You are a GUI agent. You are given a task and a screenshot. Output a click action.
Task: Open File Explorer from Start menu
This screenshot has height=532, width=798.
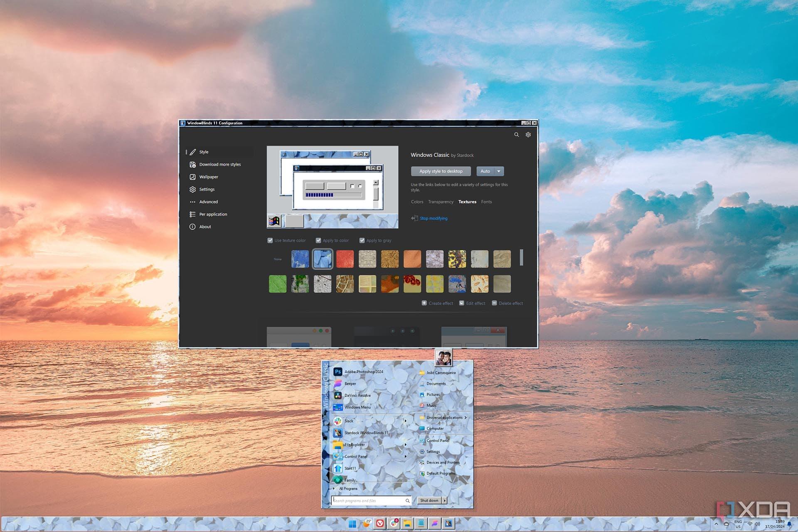pyautogui.click(x=355, y=445)
